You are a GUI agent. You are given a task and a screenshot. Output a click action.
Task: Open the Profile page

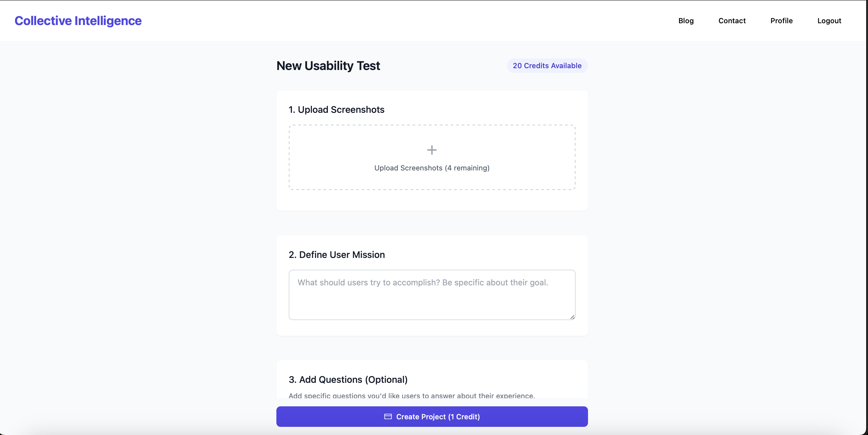pos(782,21)
